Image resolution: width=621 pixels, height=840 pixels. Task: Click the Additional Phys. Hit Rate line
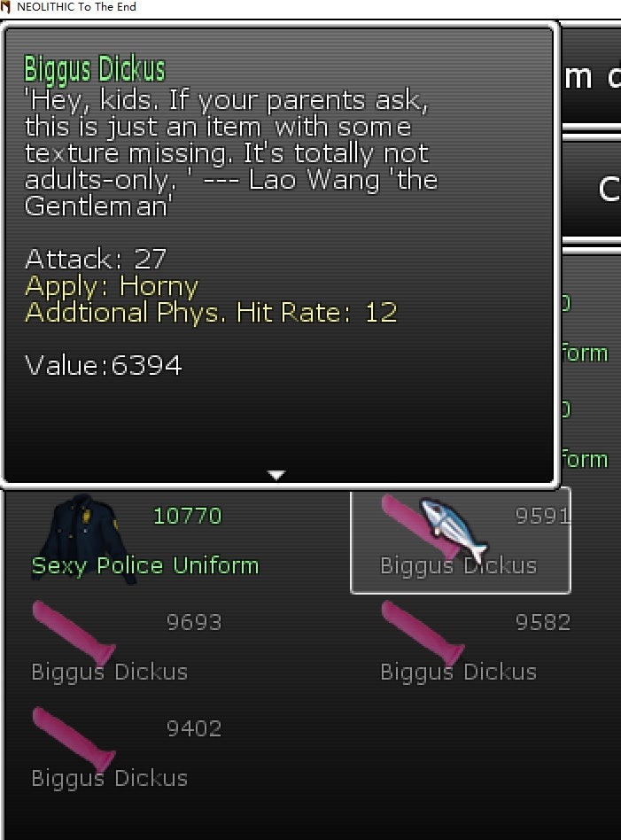pos(211,312)
